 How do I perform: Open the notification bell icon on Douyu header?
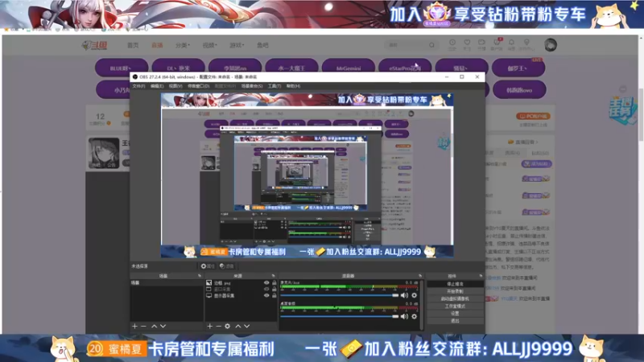pyautogui.click(x=511, y=44)
